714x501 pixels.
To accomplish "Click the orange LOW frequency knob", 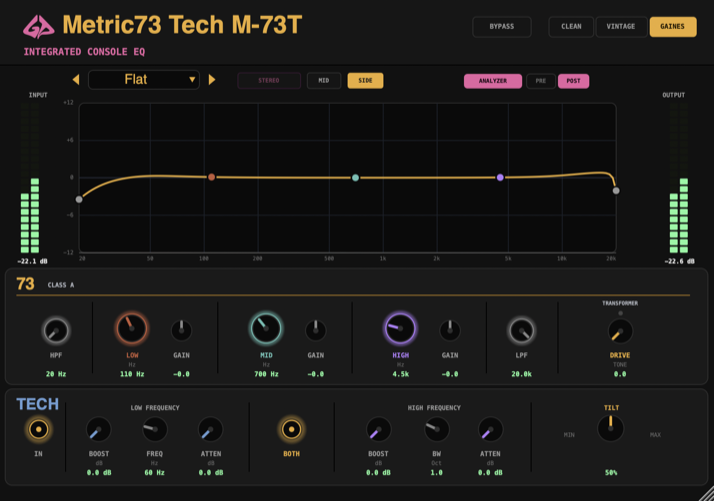I will click(132, 328).
